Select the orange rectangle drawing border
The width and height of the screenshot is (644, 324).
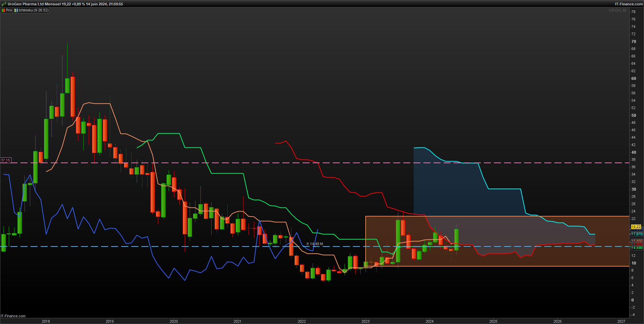497,216
